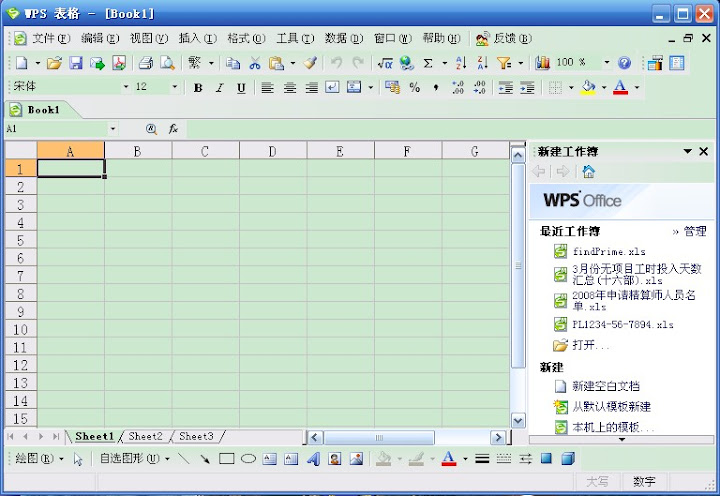Screen dimensions: 720x496
Task: Toggle wrap text in cell
Action: tap(332, 87)
